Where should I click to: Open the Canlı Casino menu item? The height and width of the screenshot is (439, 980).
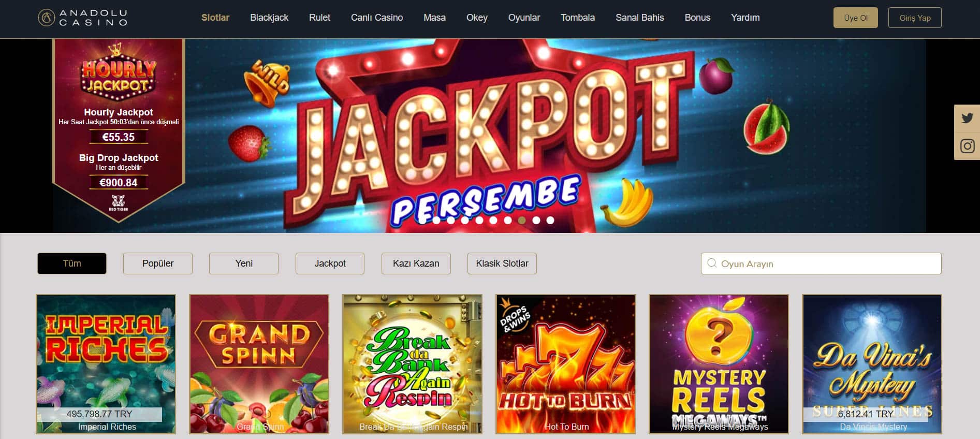click(377, 18)
